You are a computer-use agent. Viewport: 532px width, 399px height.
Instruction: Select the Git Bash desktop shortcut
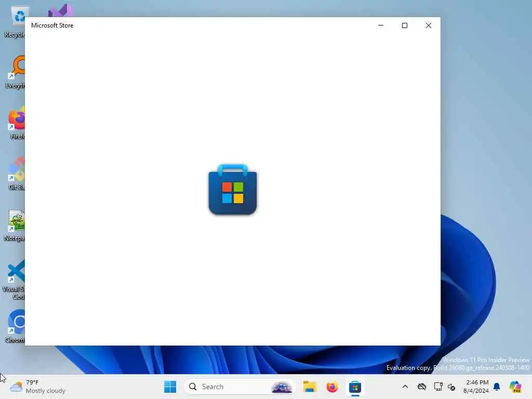click(x=16, y=174)
